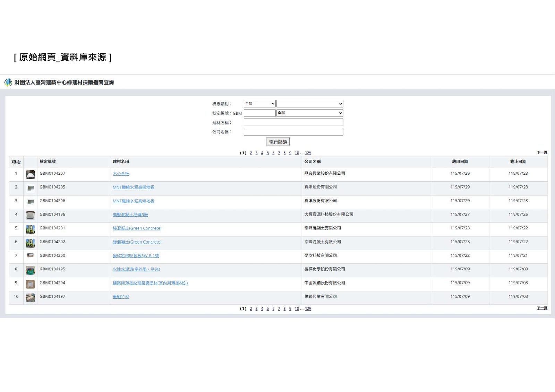Click the green concrete thumbnail for GBM0104201
This screenshot has width=555, height=392.
(x=30, y=229)
